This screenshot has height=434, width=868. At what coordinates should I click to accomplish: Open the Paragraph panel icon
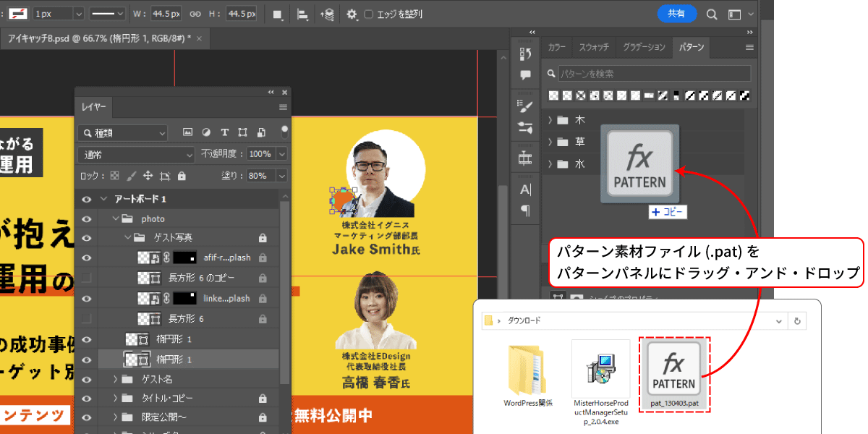click(x=526, y=210)
